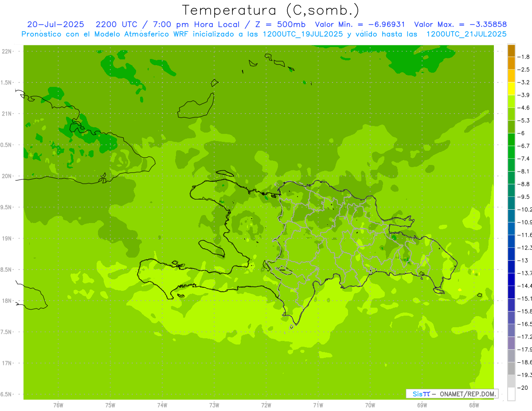The width and height of the screenshot is (532, 411).
Task: Click the '74W' longitude axis label
Action: click(x=162, y=405)
